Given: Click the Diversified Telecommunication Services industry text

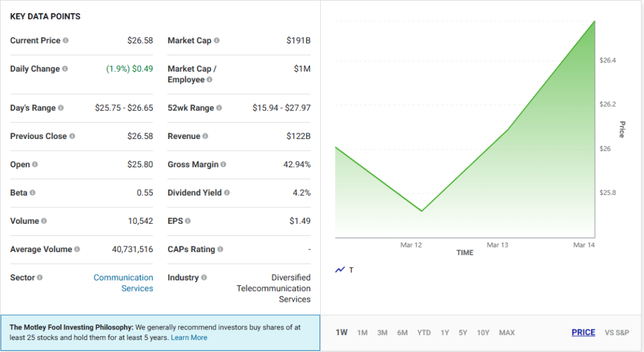Looking at the screenshot, I should pos(274,289).
